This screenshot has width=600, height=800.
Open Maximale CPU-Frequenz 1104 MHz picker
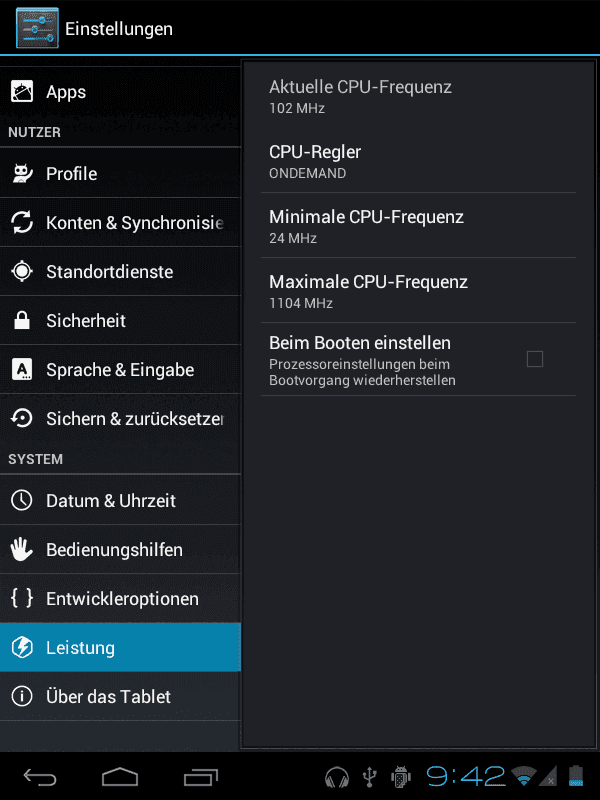418,291
